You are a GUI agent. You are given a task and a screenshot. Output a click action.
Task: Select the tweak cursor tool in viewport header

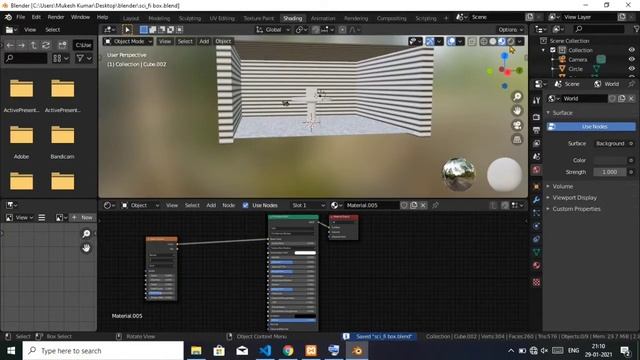tap(127, 29)
